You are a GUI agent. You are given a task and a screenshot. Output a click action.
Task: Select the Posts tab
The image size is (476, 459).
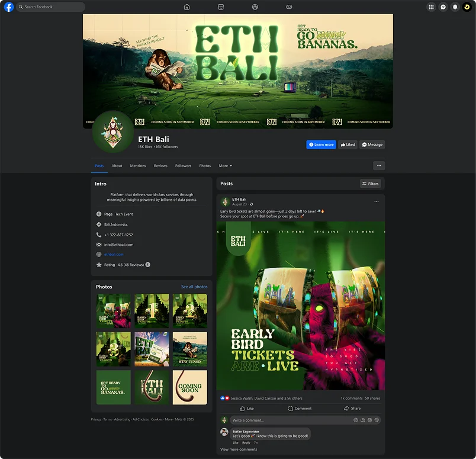pyautogui.click(x=99, y=166)
